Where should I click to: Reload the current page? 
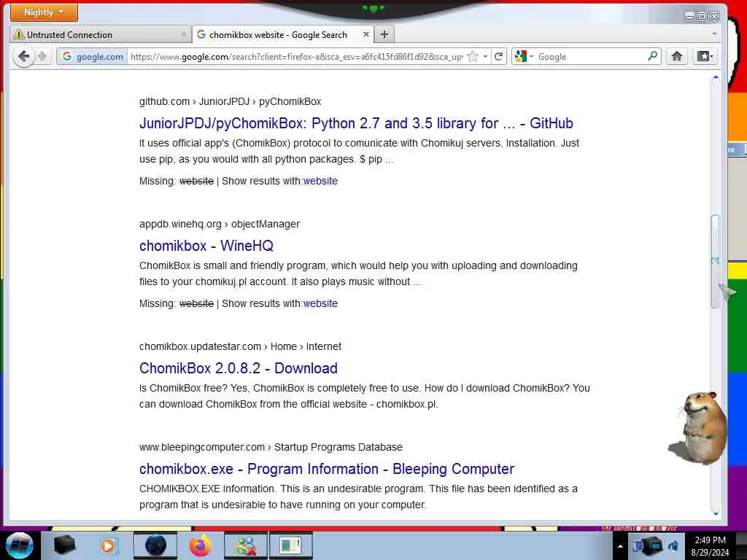(x=498, y=57)
